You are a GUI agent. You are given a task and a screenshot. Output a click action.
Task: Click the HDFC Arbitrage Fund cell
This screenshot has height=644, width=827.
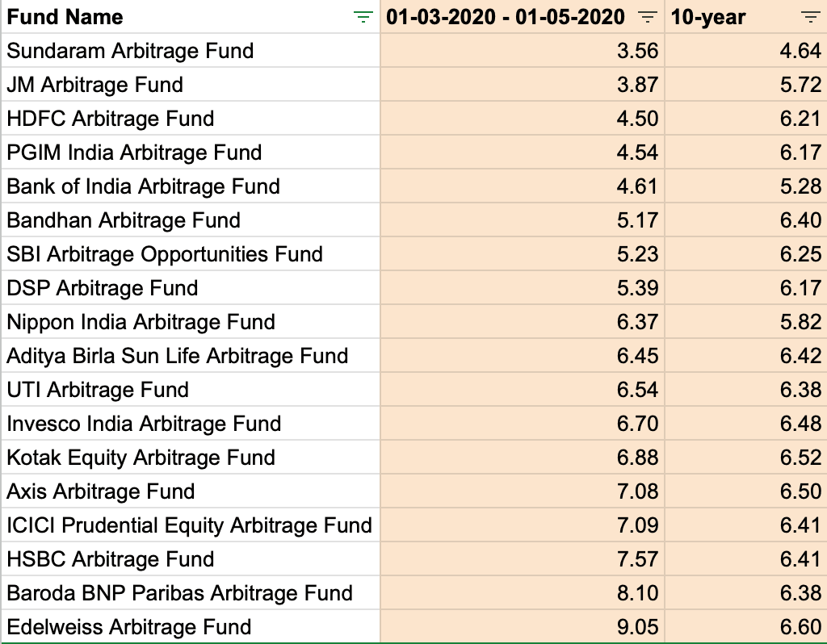tap(111, 119)
